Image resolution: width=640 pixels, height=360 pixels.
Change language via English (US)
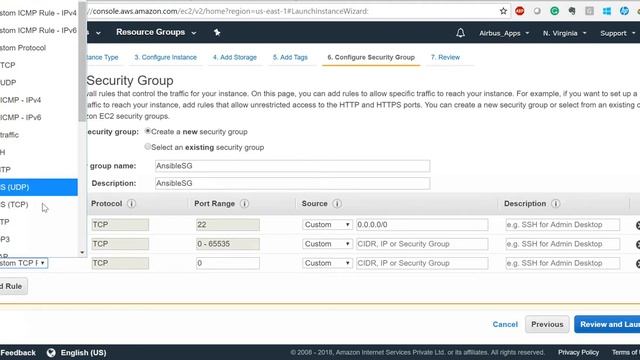(83, 353)
